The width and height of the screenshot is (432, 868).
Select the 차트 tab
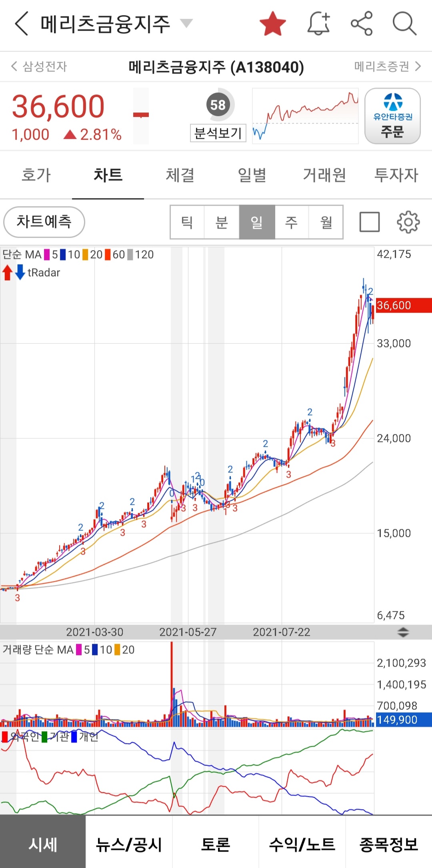108,175
